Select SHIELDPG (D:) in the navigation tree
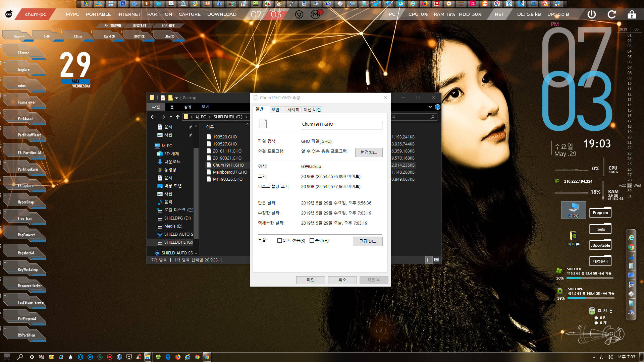The image size is (644, 362). point(177,218)
